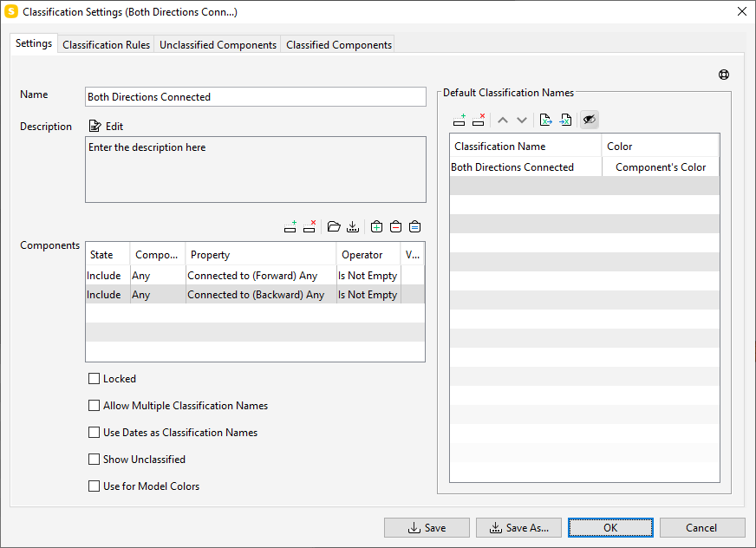Click the Color column header
This screenshot has width=756, height=548.
tap(661, 146)
